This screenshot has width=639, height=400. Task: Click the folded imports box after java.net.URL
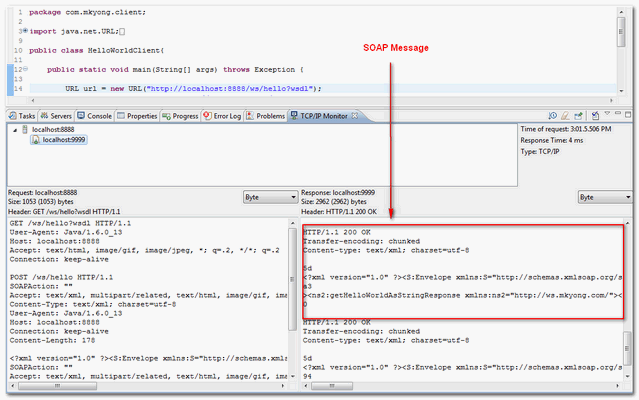[x=122, y=31]
